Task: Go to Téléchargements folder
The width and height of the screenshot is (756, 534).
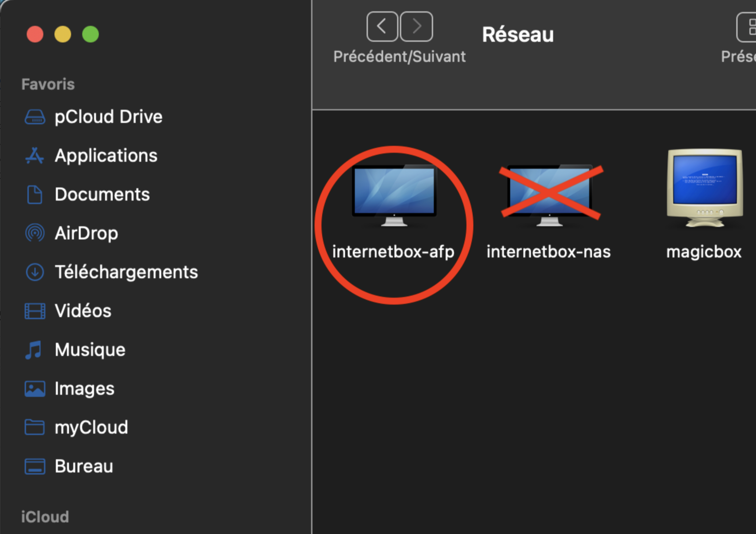Action: point(126,272)
